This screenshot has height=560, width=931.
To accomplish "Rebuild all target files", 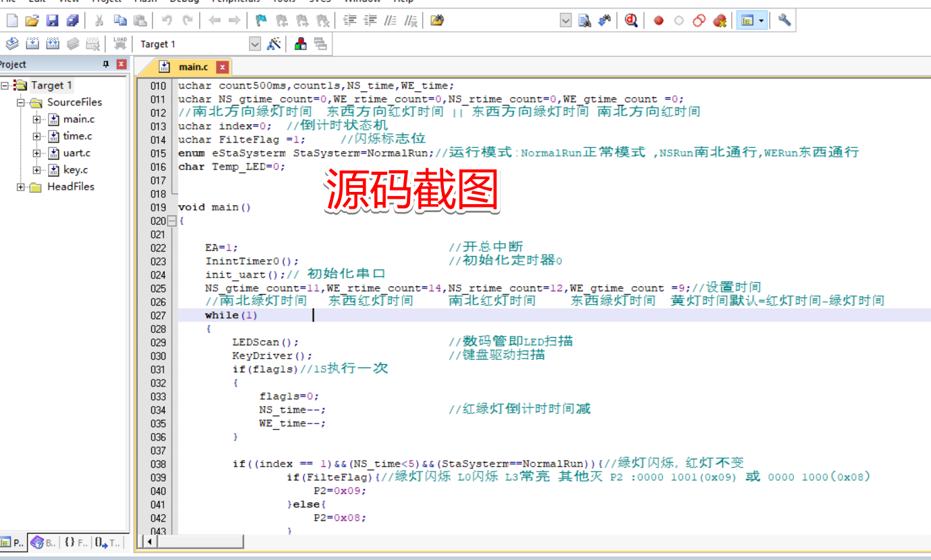I will [53, 44].
